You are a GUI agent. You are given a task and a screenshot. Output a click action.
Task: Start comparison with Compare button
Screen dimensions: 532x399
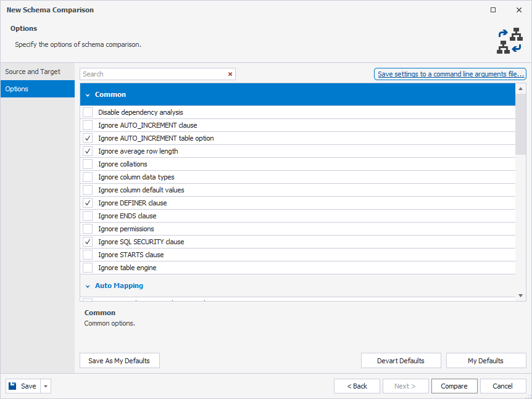click(x=454, y=386)
